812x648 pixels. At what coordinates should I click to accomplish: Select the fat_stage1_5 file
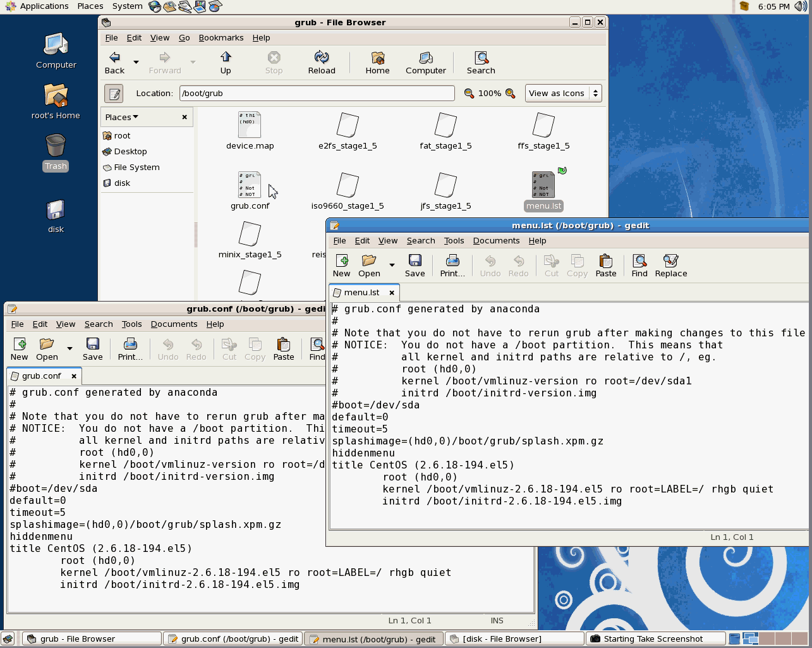pyautogui.click(x=445, y=131)
